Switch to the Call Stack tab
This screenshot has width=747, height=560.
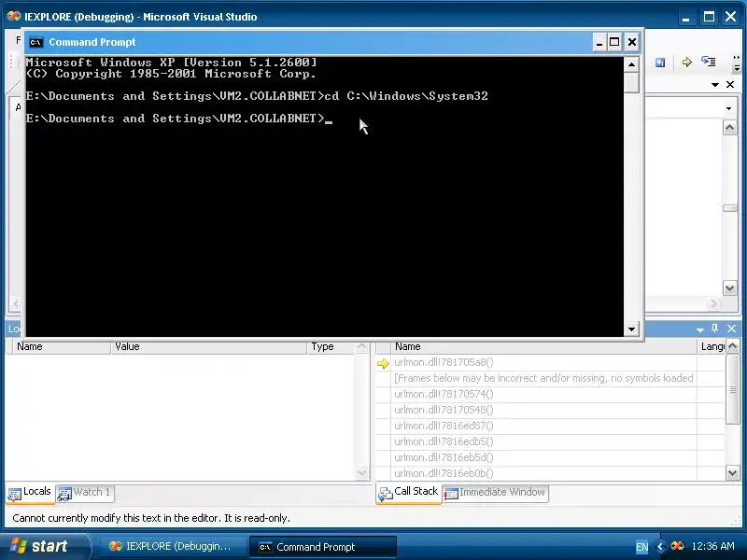pyautogui.click(x=409, y=493)
